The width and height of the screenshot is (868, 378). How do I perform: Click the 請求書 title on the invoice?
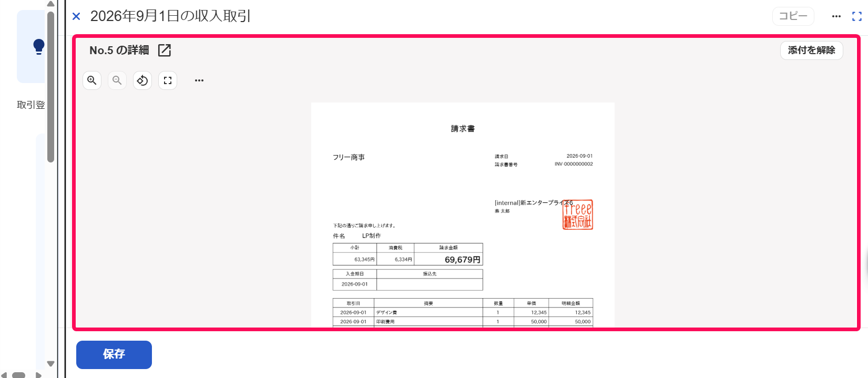pyautogui.click(x=463, y=129)
